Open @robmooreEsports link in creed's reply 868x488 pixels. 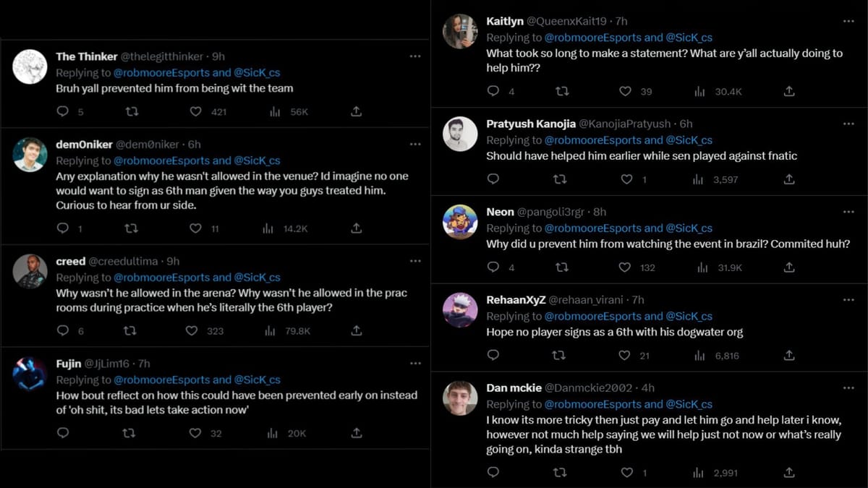pos(162,278)
